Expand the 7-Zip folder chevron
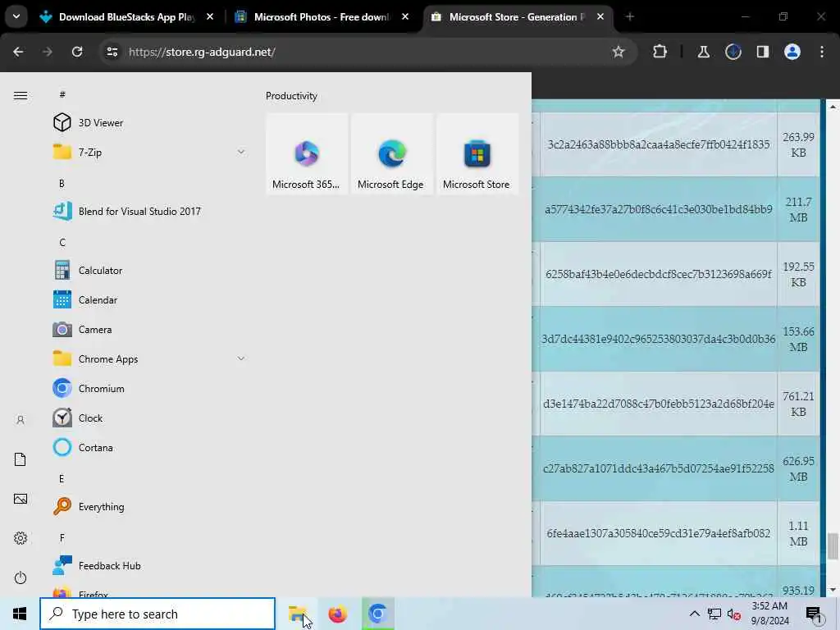This screenshot has width=840, height=630. pos(241,152)
